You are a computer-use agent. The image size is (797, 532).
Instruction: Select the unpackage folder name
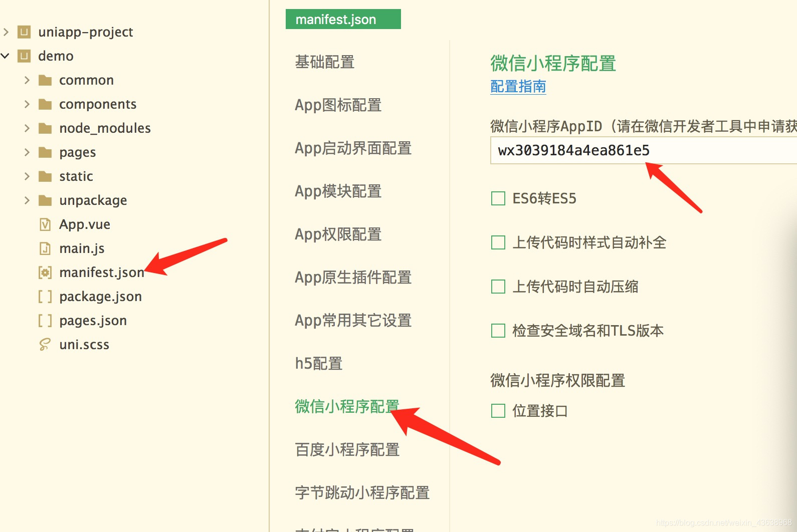[93, 200]
